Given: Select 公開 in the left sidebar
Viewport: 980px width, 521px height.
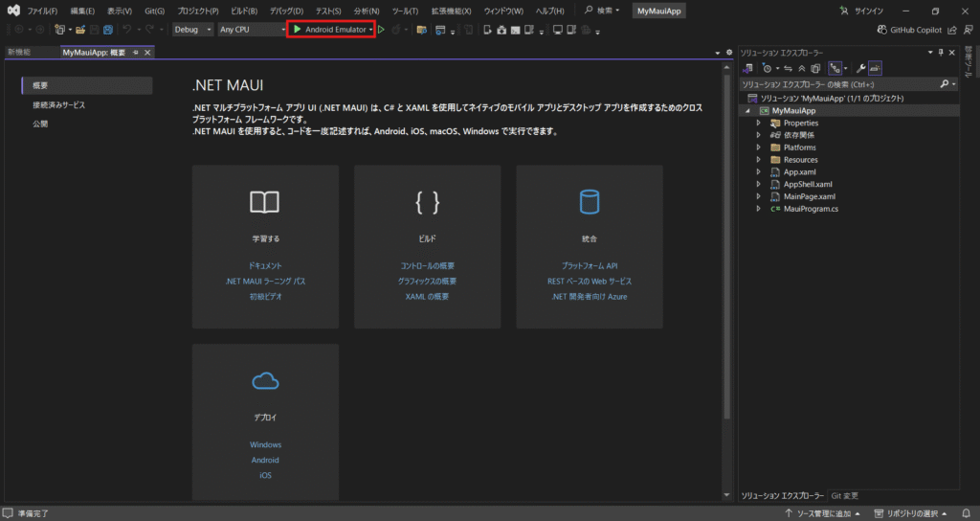Looking at the screenshot, I should point(40,124).
